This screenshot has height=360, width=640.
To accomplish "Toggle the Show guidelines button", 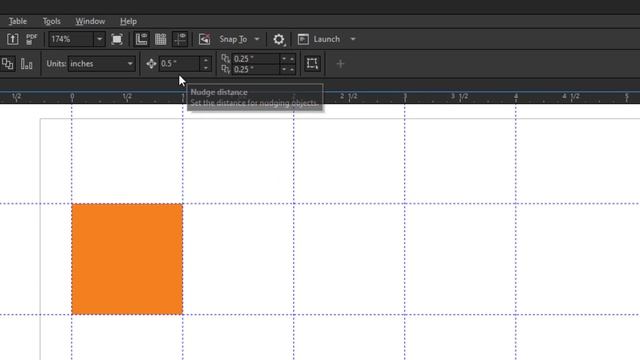I will coord(180,39).
